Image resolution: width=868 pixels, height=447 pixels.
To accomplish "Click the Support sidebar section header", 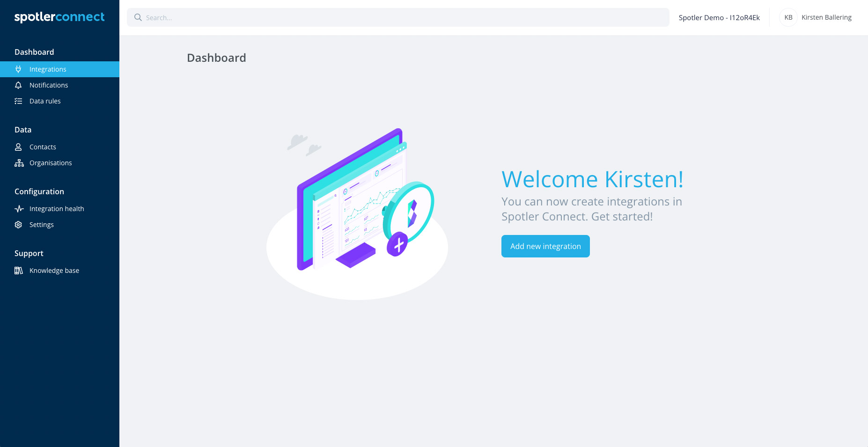I will pyautogui.click(x=29, y=253).
